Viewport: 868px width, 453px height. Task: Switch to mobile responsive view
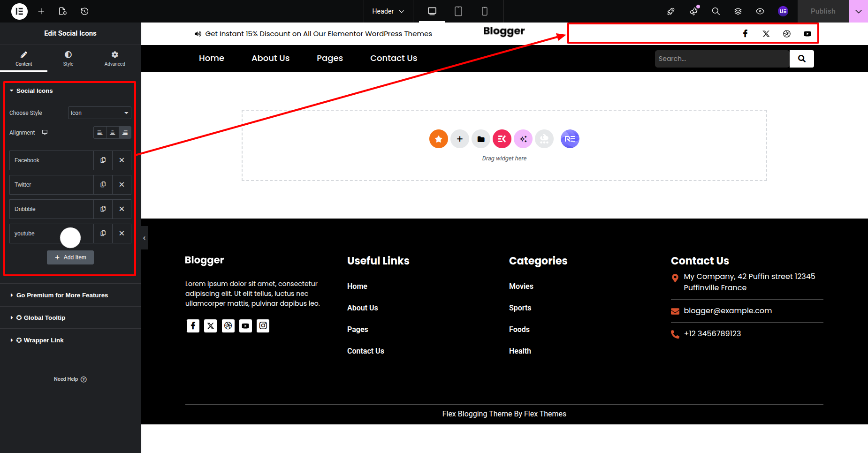484,11
